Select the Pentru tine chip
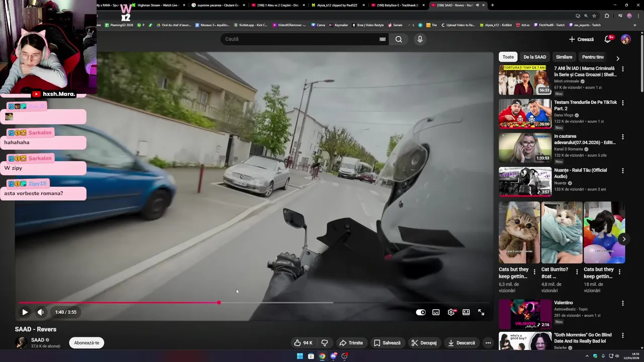Screen dimensions: 644x362 (x=593, y=57)
